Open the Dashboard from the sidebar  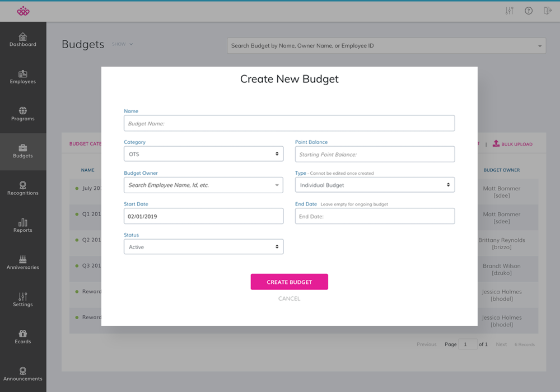coord(23,39)
